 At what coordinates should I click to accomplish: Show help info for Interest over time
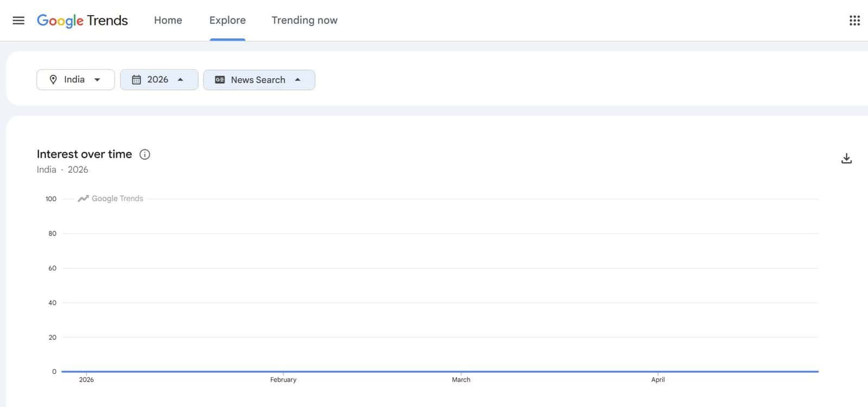[x=145, y=154]
